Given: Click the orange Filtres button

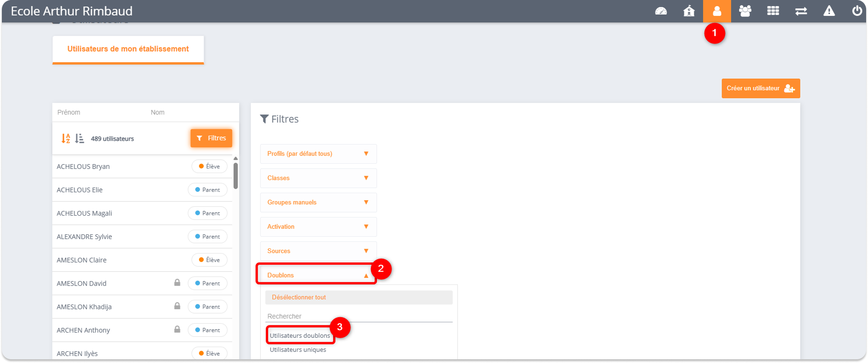Looking at the screenshot, I should (211, 138).
